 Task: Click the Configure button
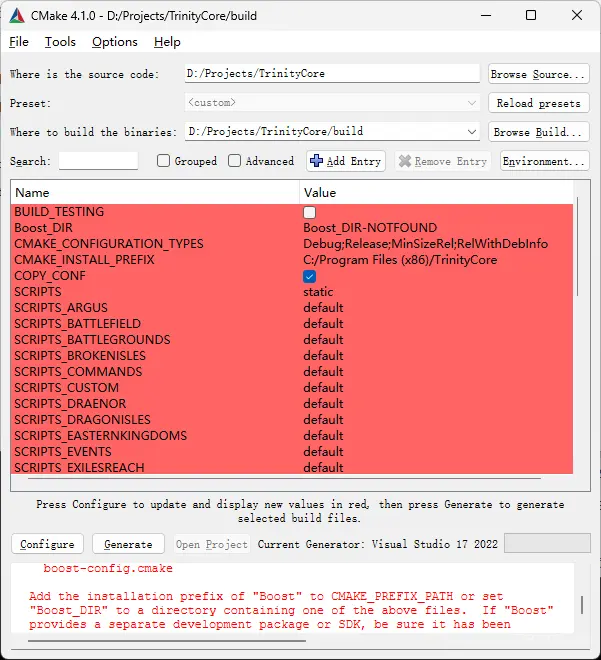(x=47, y=544)
